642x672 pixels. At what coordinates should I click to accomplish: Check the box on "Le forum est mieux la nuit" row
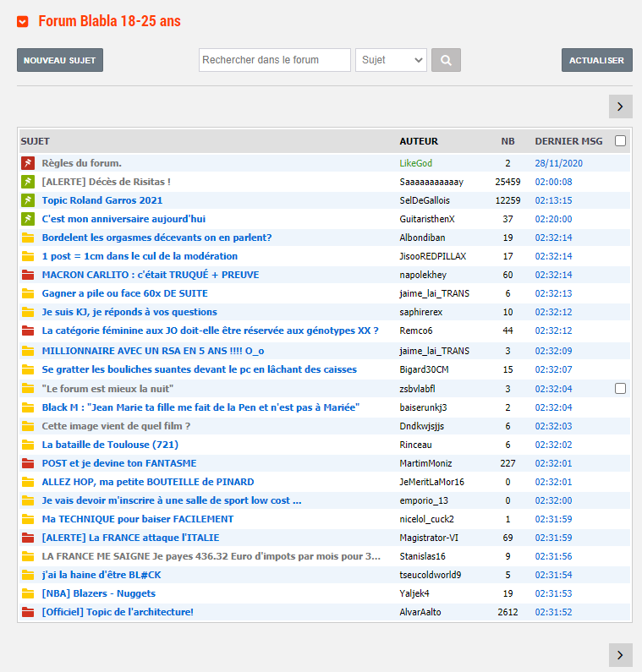click(620, 389)
